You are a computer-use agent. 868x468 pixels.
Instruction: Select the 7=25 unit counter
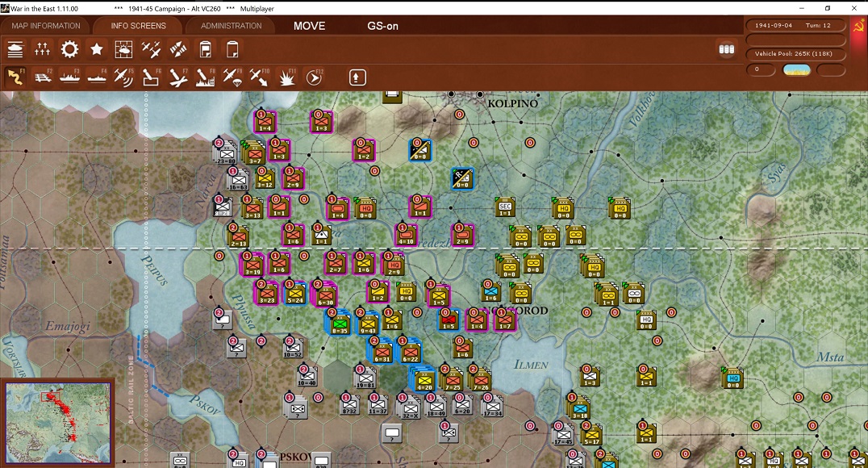click(x=453, y=380)
